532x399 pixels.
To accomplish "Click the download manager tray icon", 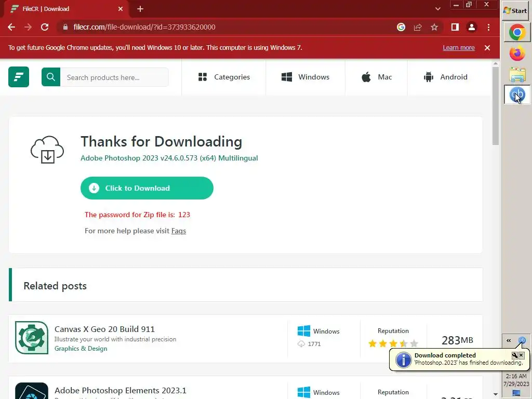I will tap(522, 340).
